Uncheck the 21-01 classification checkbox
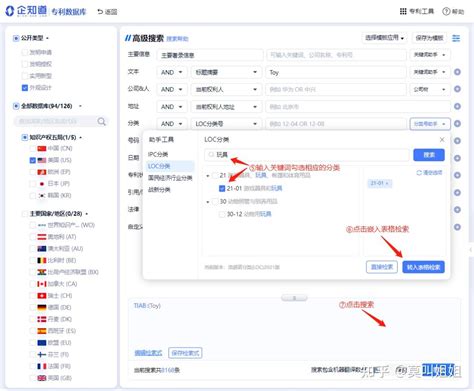Image resolution: width=474 pixels, height=391 pixels. click(222, 188)
